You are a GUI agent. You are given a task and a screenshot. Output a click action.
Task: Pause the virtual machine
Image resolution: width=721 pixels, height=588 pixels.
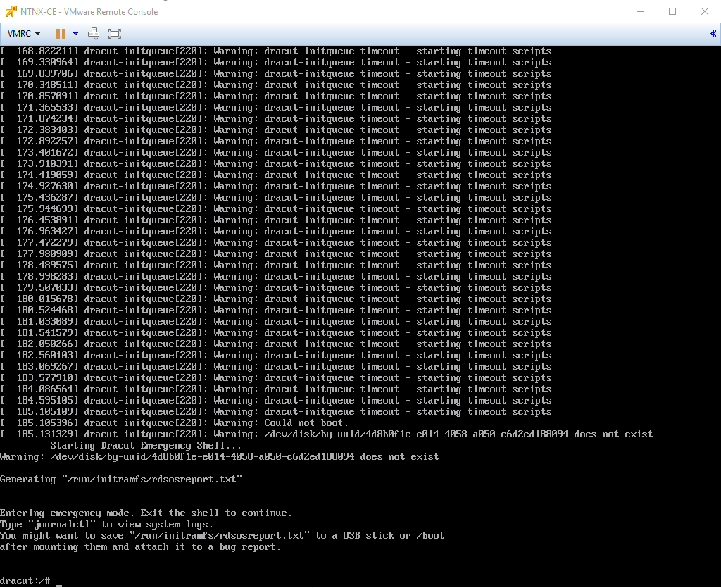[x=61, y=34]
